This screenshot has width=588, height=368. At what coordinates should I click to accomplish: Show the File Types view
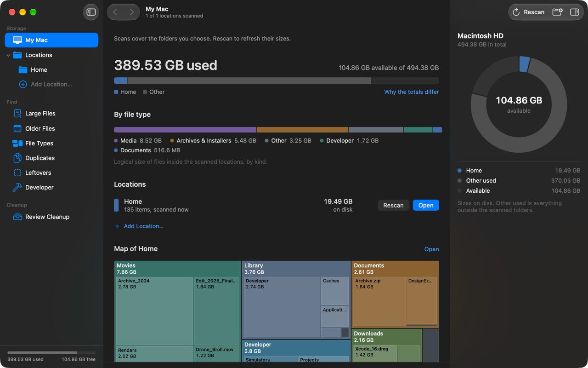(51, 143)
